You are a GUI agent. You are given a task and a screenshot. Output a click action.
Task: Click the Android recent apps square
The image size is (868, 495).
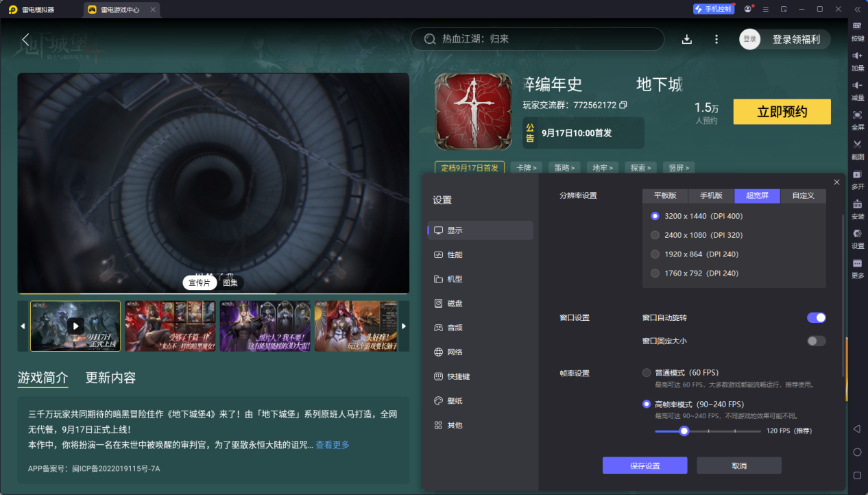[857, 475]
